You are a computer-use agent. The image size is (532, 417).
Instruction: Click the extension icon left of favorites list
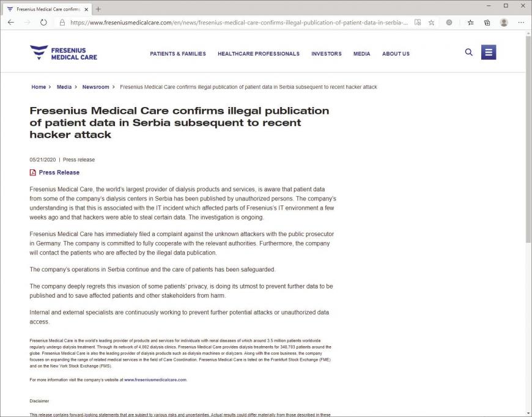(x=449, y=23)
